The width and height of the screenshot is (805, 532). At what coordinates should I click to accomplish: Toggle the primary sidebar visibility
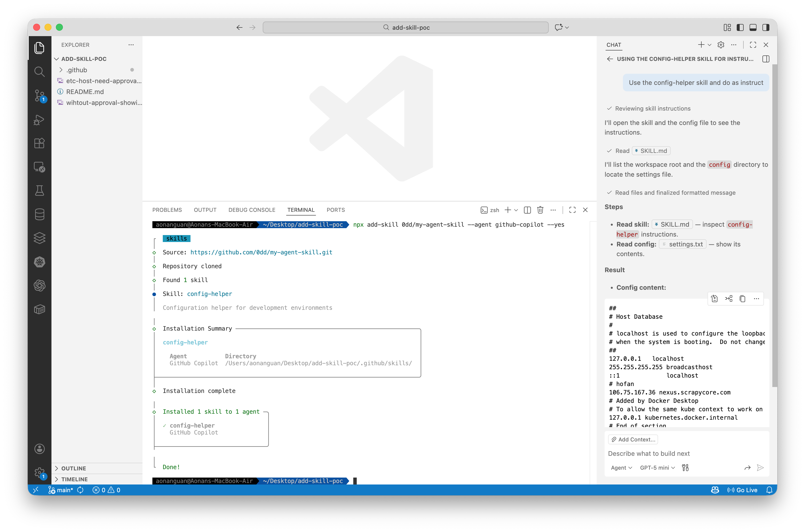coord(740,27)
